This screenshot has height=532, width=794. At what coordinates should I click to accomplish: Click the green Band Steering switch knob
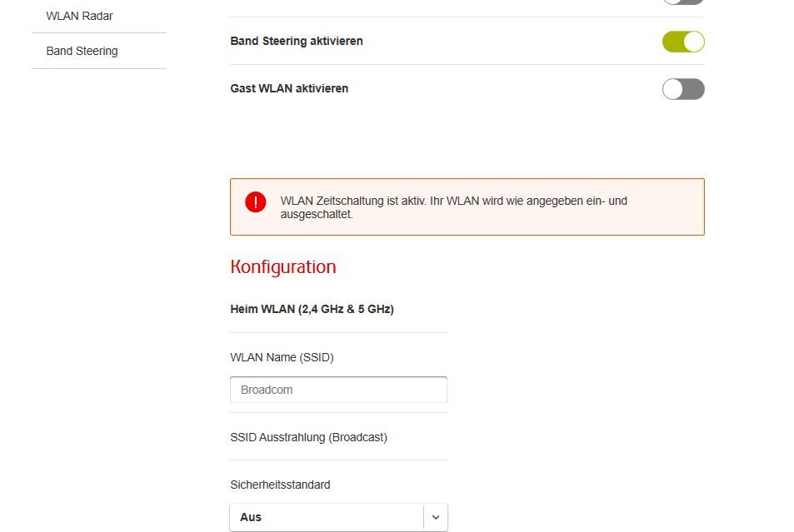click(x=692, y=41)
